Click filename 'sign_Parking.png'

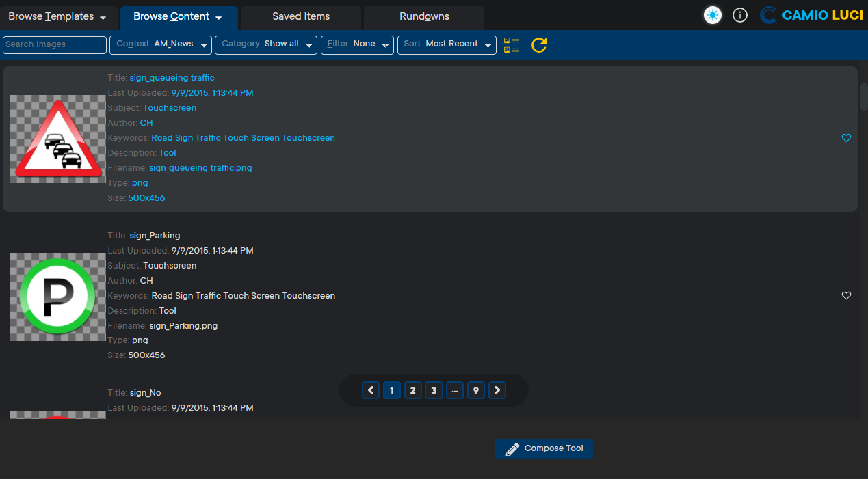183,326
